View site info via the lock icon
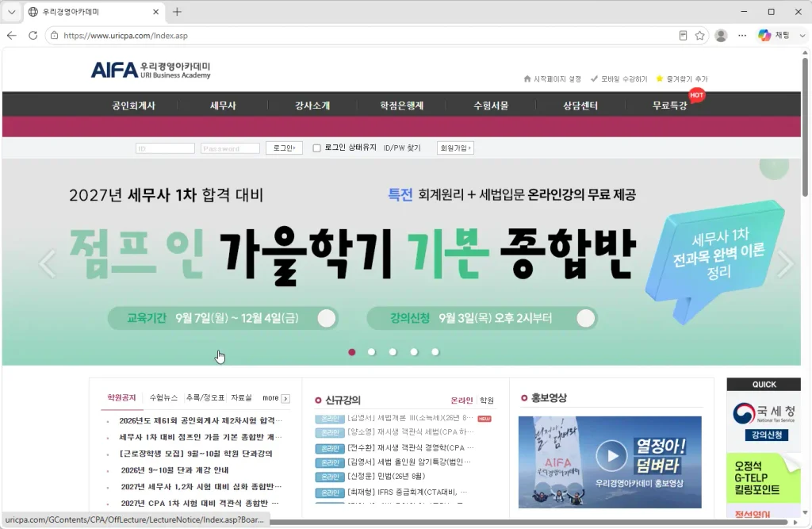The image size is (812, 529). pyautogui.click(x=54, y=35)
